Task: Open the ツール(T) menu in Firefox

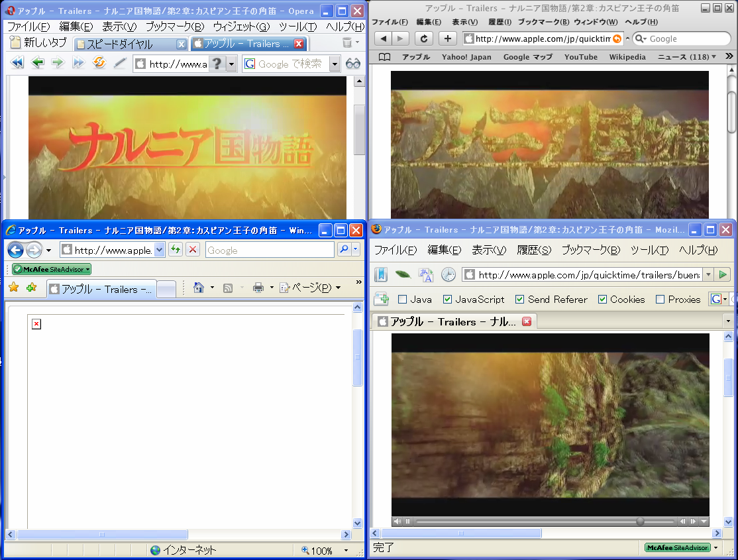Action: (649, 250)
